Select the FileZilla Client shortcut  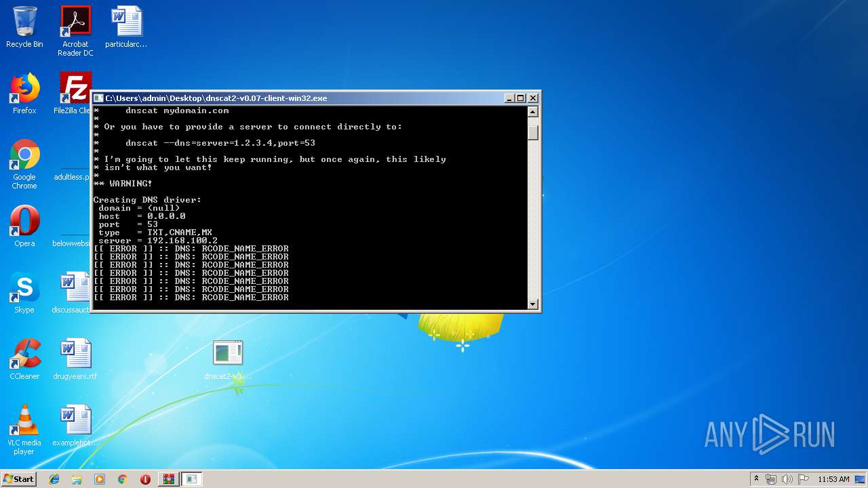point(73,94)
